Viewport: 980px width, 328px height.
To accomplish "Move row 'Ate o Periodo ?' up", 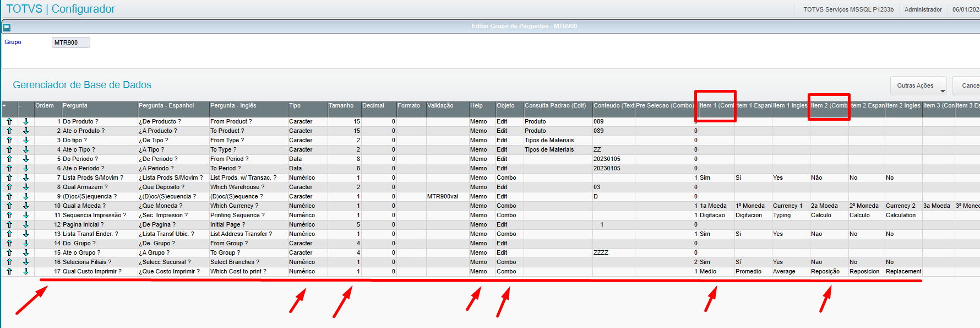I will pyautogui.click(x=9, y=168).
